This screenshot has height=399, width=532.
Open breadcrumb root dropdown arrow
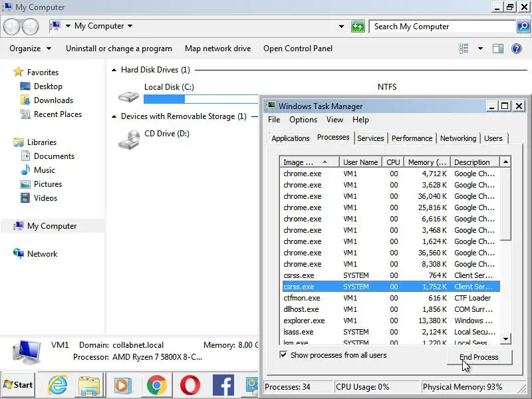[x=68, y=26]
